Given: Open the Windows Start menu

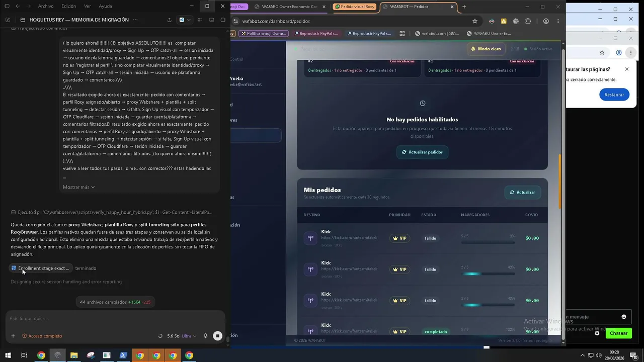Looking at the screenshot, I should pyautogui.click(x=7, y=355).
